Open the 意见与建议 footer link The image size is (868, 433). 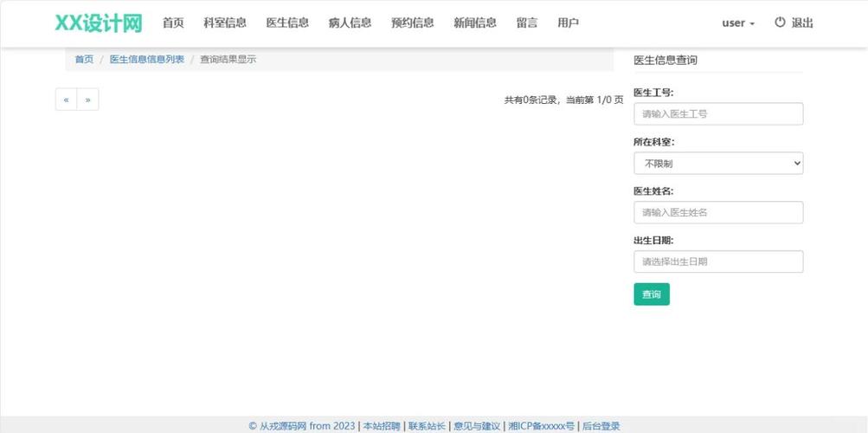pyautogui.click(x=477, y=426)
